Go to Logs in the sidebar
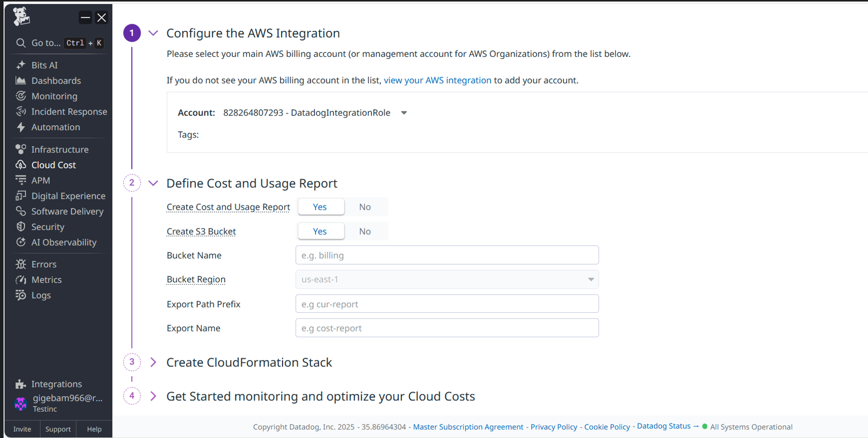The image size is (868, 438). point(41,295)
